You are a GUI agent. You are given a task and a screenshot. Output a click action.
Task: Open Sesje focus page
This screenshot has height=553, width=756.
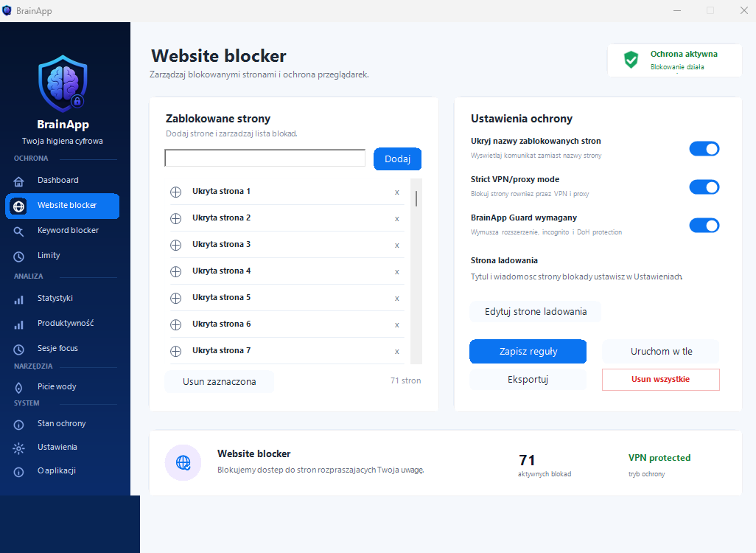[x=62, y=349]
